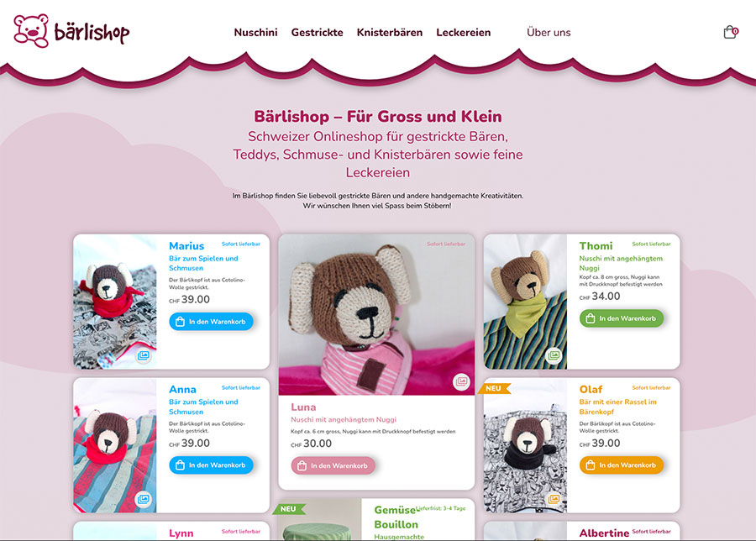Open the shopping cart icon
The width and height of the screenshot is (756, 541).
pos(731,32)
